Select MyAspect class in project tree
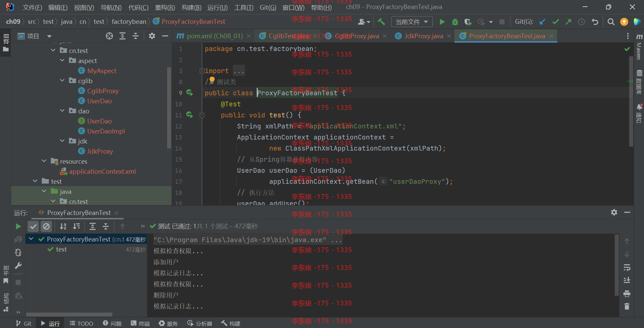The width and height of the screenshot is (644, 328). point(102,71)
